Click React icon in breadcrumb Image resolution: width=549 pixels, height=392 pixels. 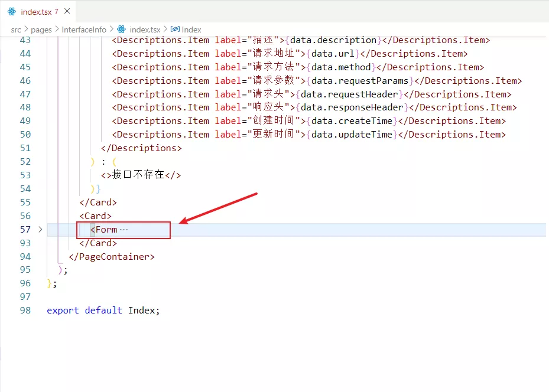[x=122, y=30]
